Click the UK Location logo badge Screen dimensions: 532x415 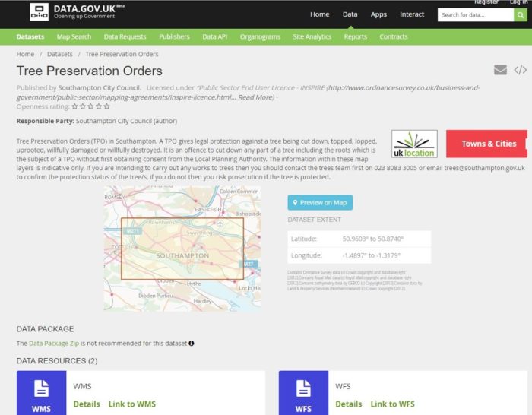coord(414,144)
